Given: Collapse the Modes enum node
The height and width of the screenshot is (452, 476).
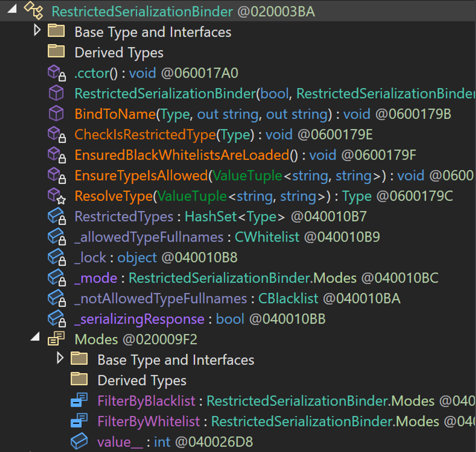Looking at the screenshot, I should point(35,337).
